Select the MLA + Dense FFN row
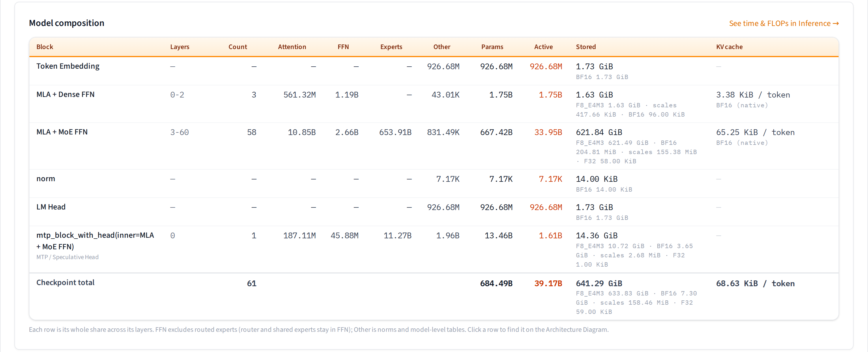 click(x=434, y=104)
